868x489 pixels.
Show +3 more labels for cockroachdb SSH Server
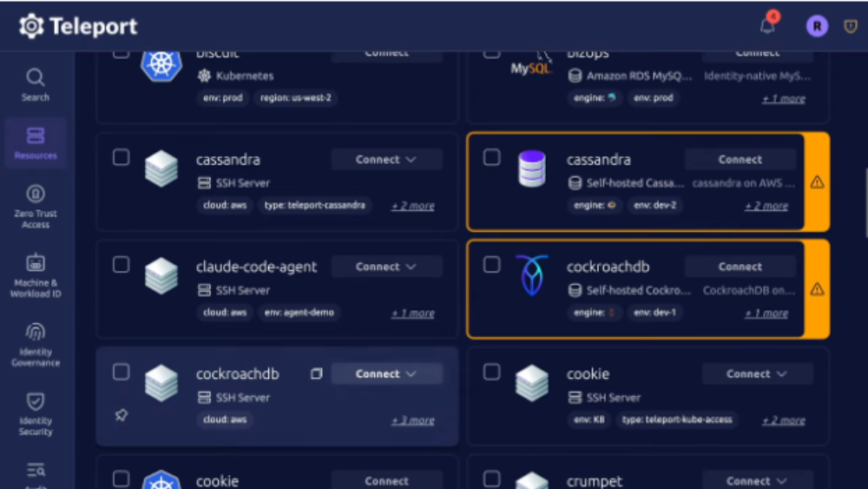click(x=413, y=420)
